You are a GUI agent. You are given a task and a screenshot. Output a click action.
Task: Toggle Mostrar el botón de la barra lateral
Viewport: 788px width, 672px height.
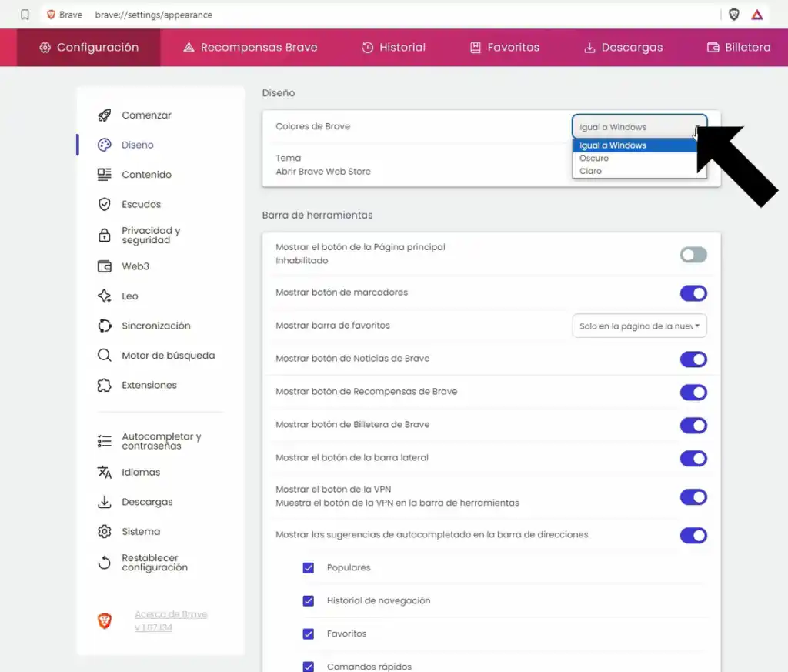(693, 458)
